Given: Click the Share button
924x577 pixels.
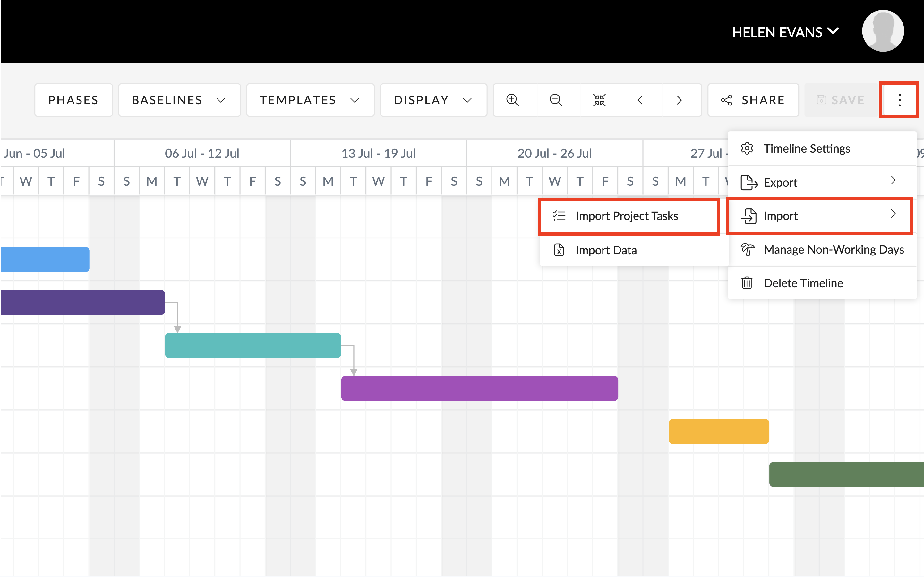Looking at the screenshot, I should click(753, 100).
